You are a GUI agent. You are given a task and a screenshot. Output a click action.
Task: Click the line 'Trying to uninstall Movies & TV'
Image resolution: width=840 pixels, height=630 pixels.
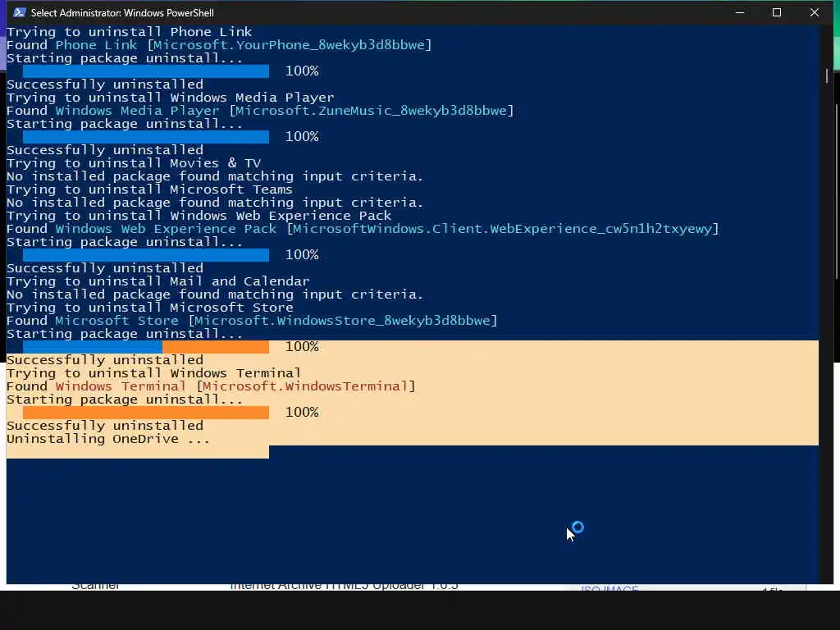[134, 163]
